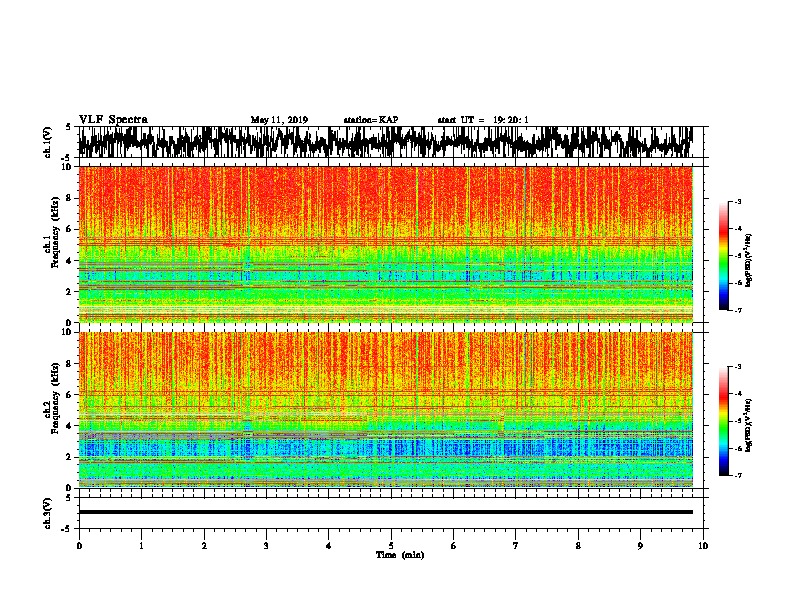Click the "ch.1(V)" waveform axis label
This screenshot has height=612, width=792.
[x=47, y=142]
